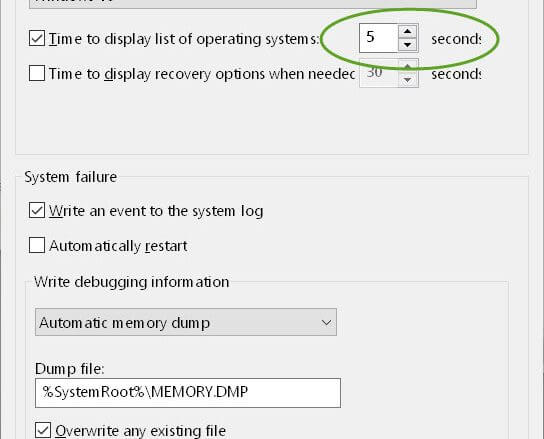Image resolution: width=544 pixels, height=439 pixels.
Task: Click the "System failure" group heading
Action: click(x=70, y=177)
